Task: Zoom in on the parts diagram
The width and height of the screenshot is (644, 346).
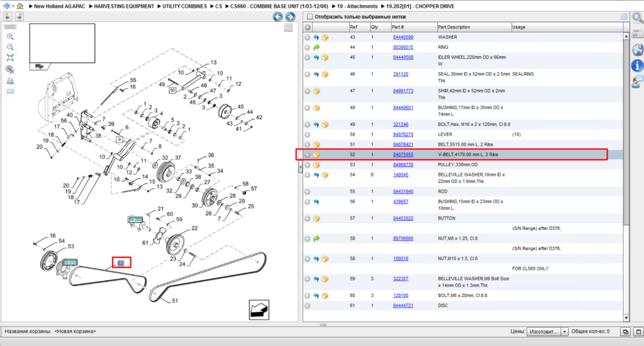Action: pos(10,37)
